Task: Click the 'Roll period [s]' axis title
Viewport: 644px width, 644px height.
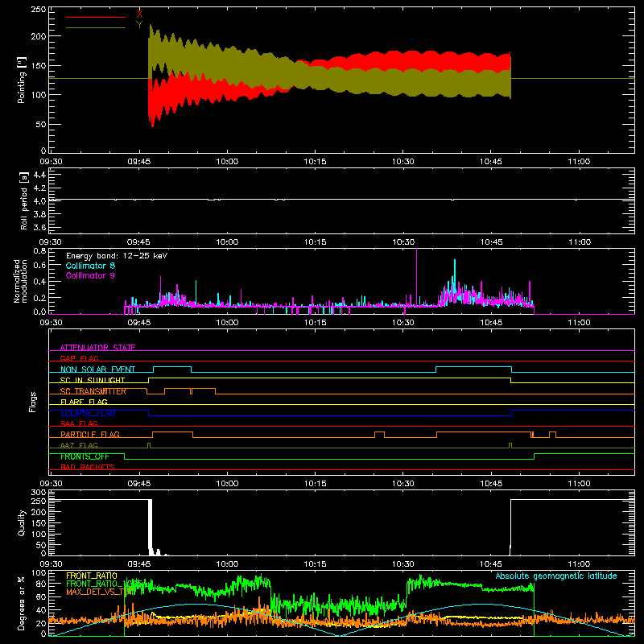Action: tap(24, 200)
